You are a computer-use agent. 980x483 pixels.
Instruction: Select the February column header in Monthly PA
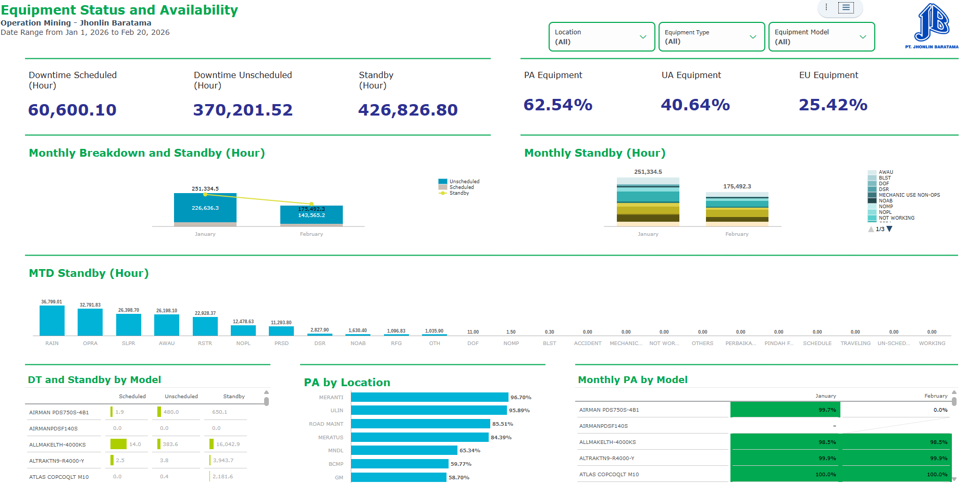(x=936, y=396)
